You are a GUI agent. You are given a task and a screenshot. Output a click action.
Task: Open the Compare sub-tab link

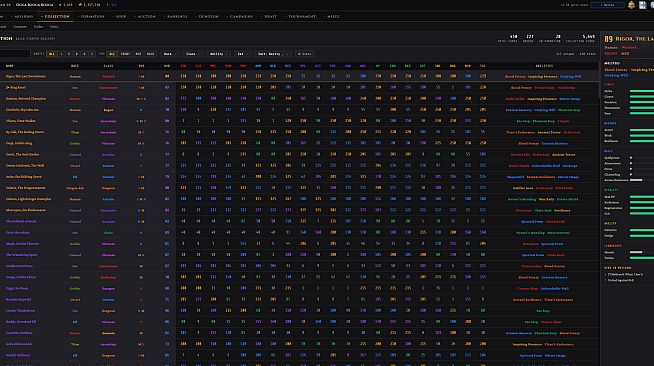coord(20,27)
